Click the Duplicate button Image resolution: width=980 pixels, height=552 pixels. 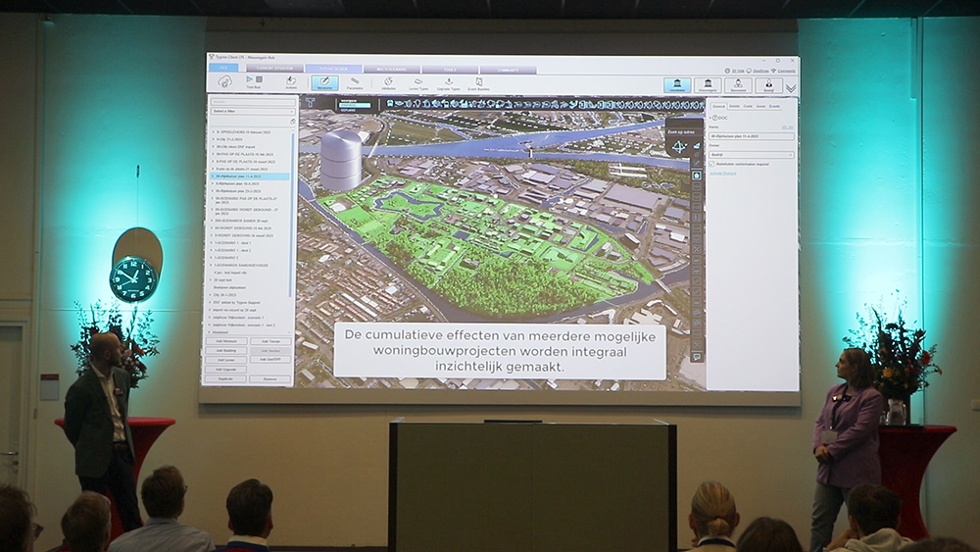point(227,377)
